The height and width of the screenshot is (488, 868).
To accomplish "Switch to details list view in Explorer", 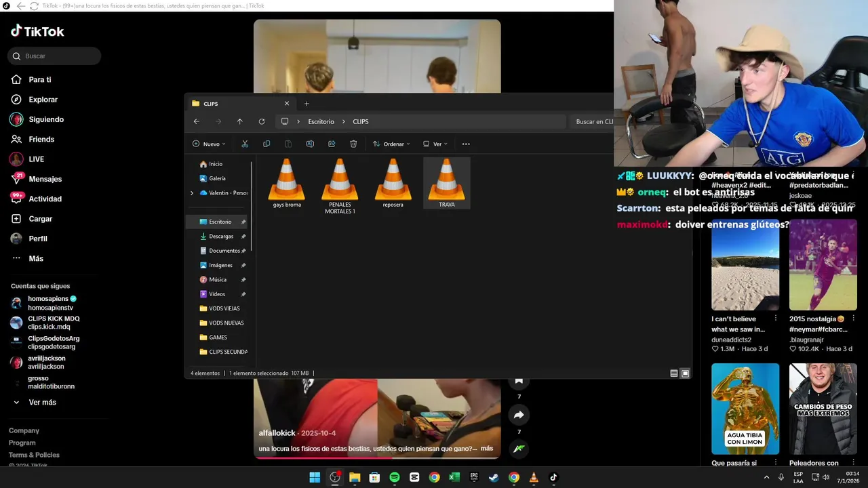I will click(673, 373).
